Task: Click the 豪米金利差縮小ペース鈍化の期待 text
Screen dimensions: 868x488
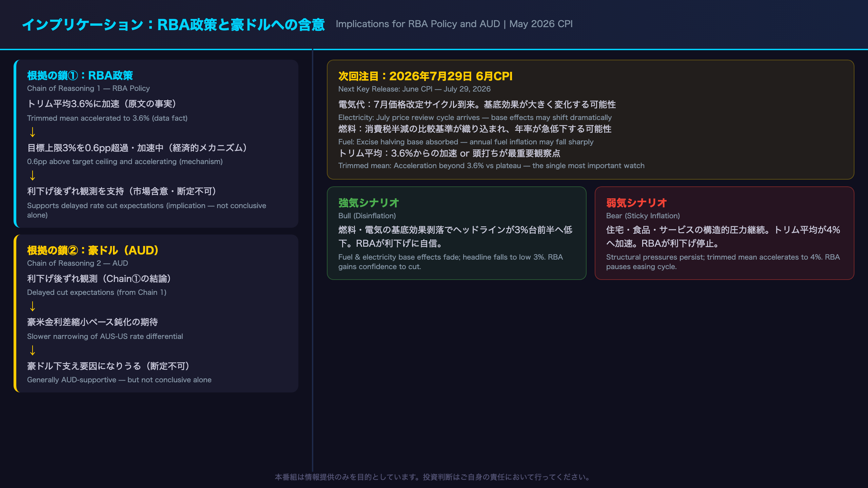Action: [93, 322]
